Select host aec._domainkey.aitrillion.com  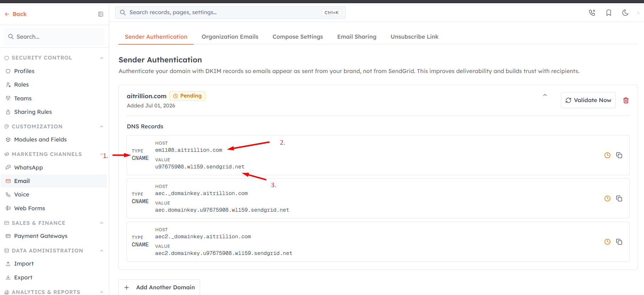(x=201, y=193)
